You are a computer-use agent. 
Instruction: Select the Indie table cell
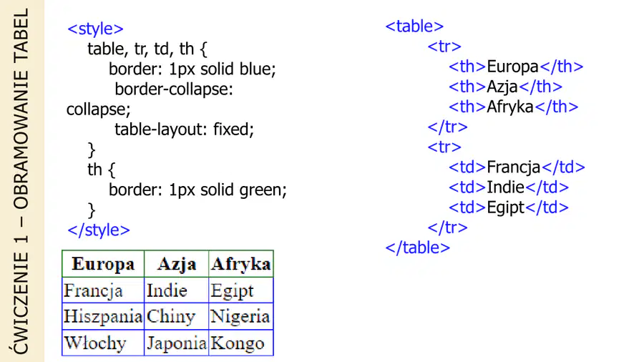point(177,290)
